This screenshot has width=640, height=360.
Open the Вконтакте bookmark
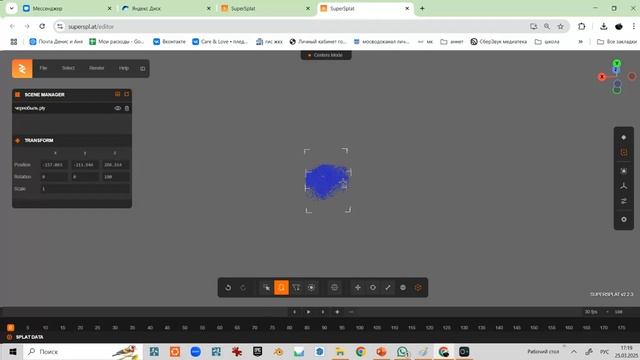pos(169,42)
